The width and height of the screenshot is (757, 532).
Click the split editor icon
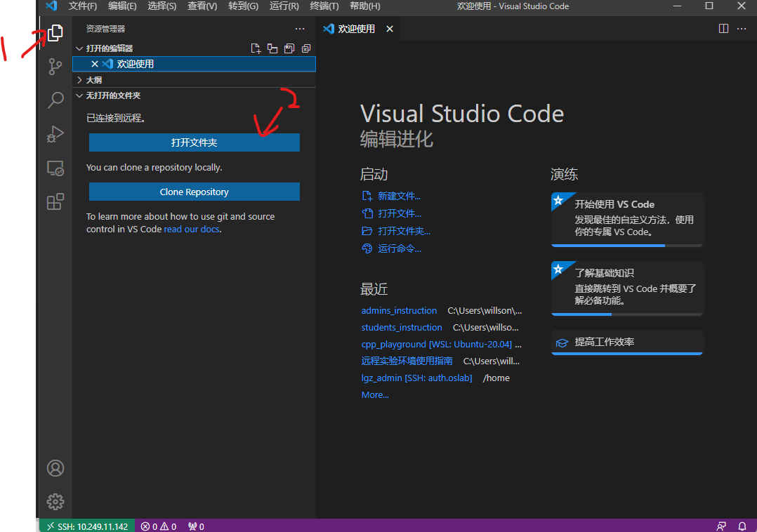(723, 29)
